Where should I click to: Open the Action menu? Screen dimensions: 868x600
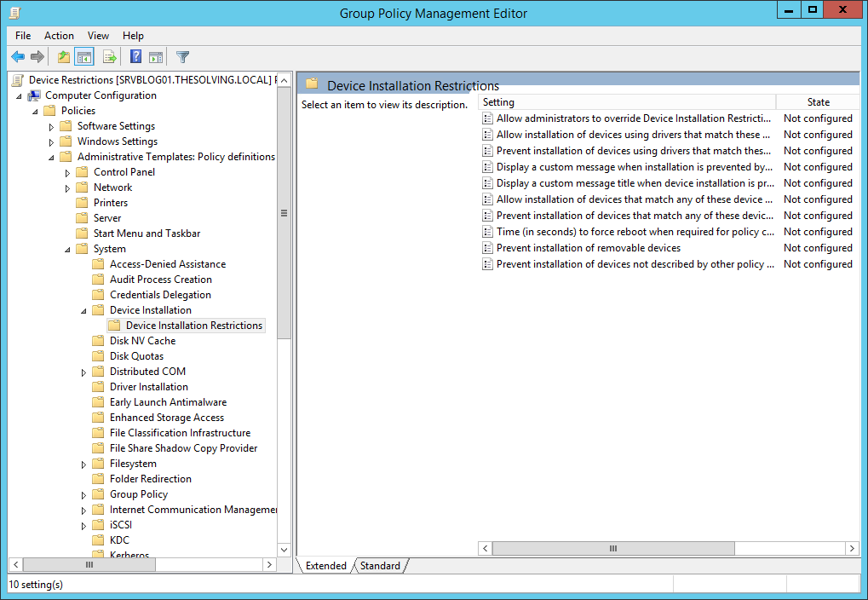[x=60, y=36]
